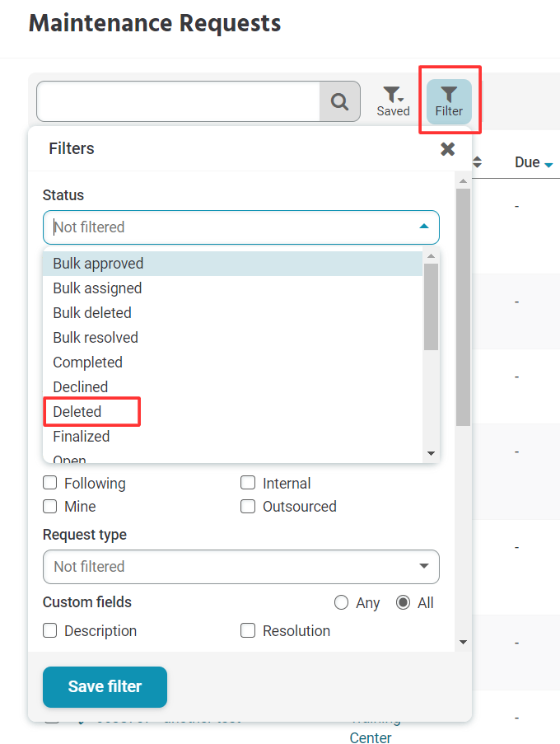Screen dimensions: 560x744
Task: Click inside the search text field
Action: click(x=177, y=101)
